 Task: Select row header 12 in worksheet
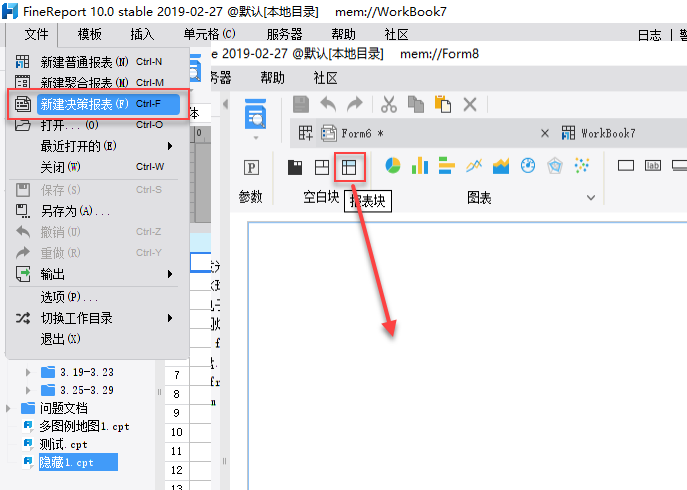point(177,470)
